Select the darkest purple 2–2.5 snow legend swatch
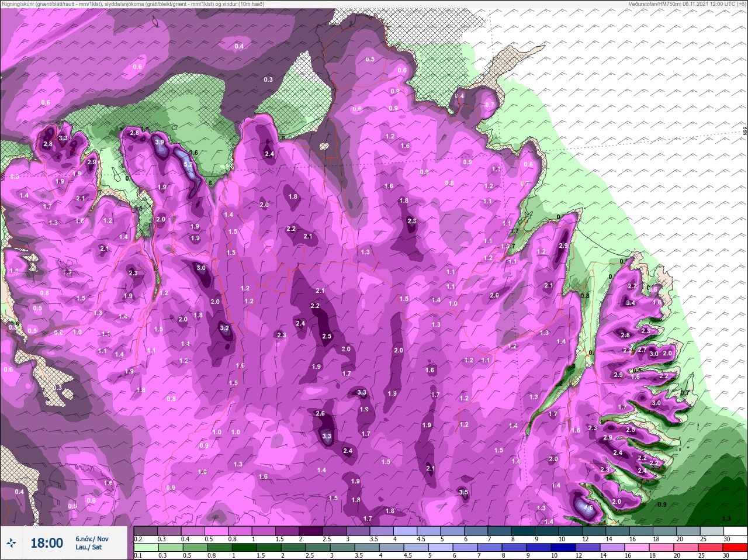748x560 pixels. pos(312,531)
